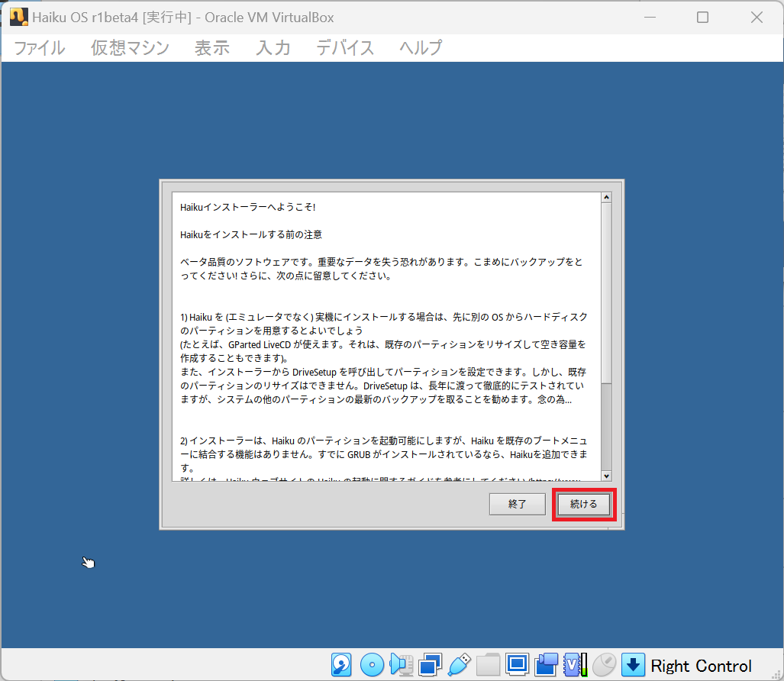Click the mouse integration status icon

pyautogui.click(x=604, y=665)
